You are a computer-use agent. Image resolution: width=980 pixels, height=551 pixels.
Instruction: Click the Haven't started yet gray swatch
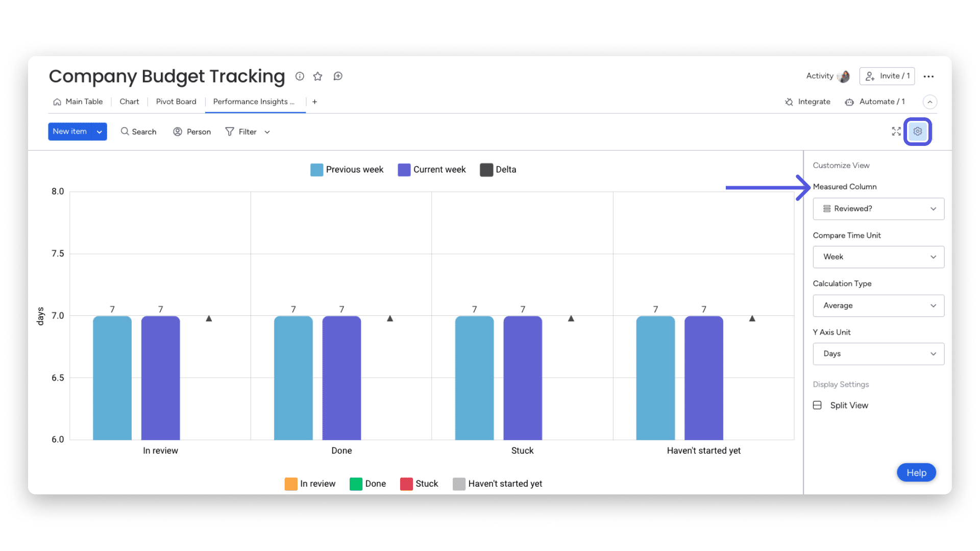pyautogui.click(x=459, y=484)
